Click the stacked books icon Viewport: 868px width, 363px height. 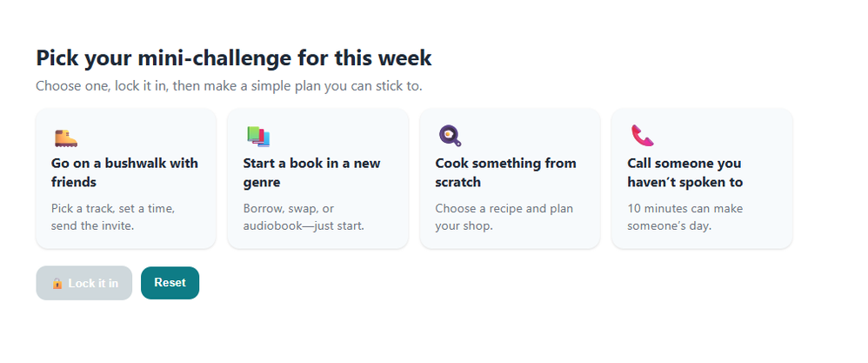pos(258,136)
